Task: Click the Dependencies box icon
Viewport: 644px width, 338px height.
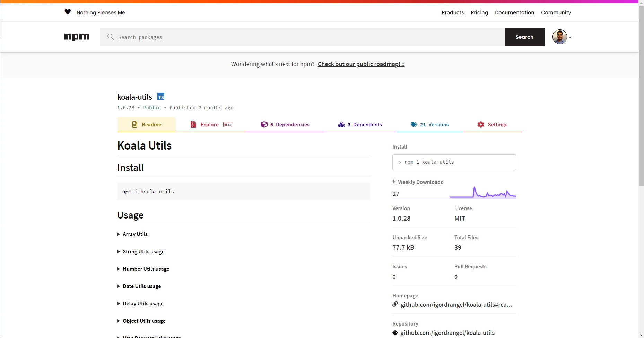Action: point(264,125)
